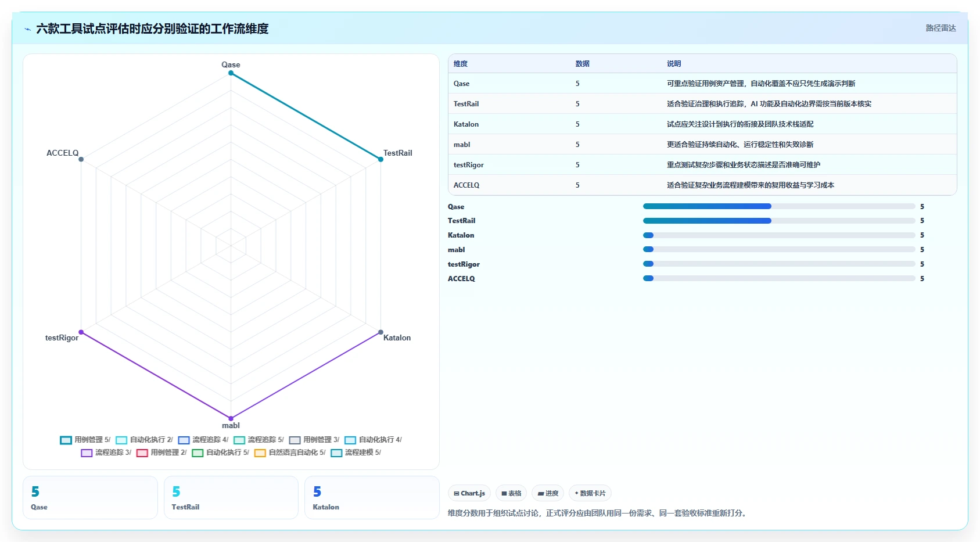980x542 pixels.
Task: Click the TestRail progress bar
Action: (779, 221)
